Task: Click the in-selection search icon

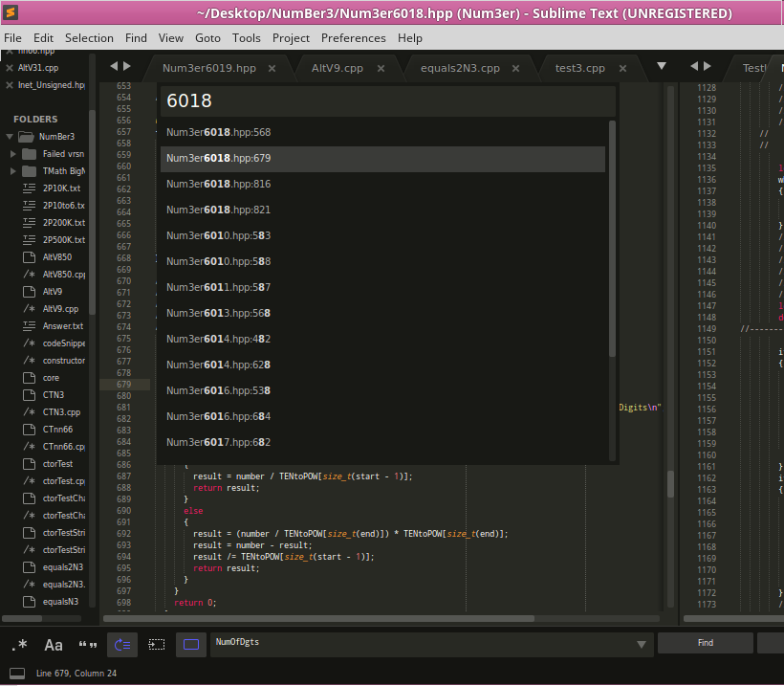Action: 157,644
